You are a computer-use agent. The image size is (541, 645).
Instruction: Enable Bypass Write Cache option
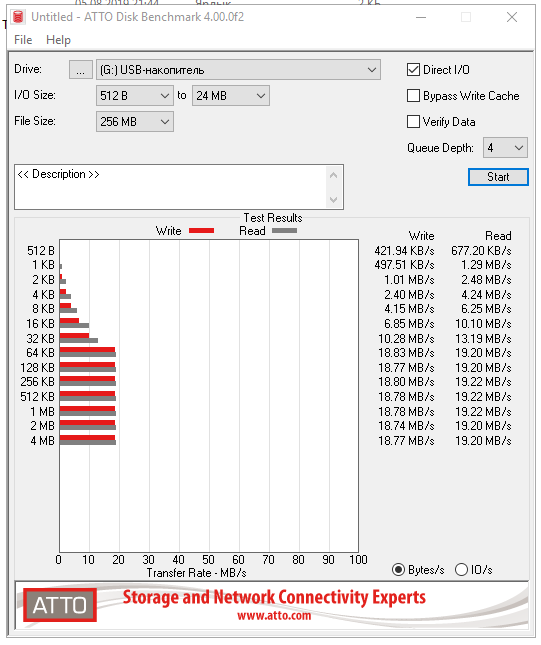[x=413, y=96]
